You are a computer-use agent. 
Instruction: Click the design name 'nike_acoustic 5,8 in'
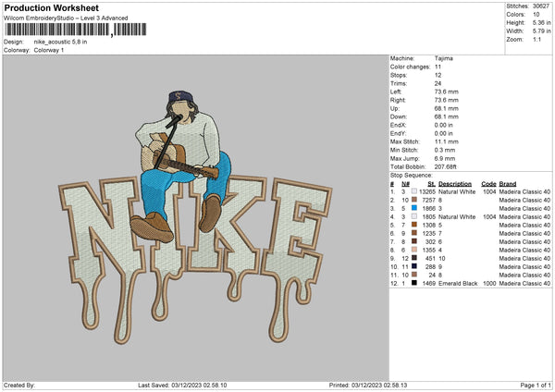click(60, 42)
